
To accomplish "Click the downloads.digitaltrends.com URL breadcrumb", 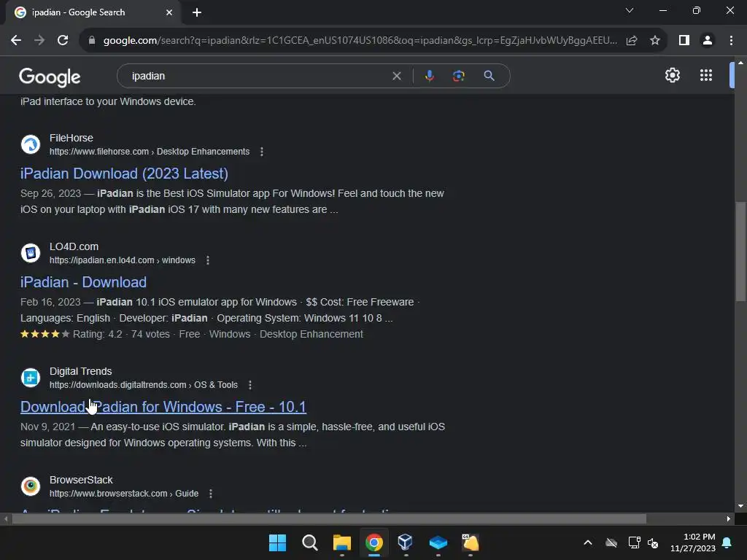I will coord(144,385).
